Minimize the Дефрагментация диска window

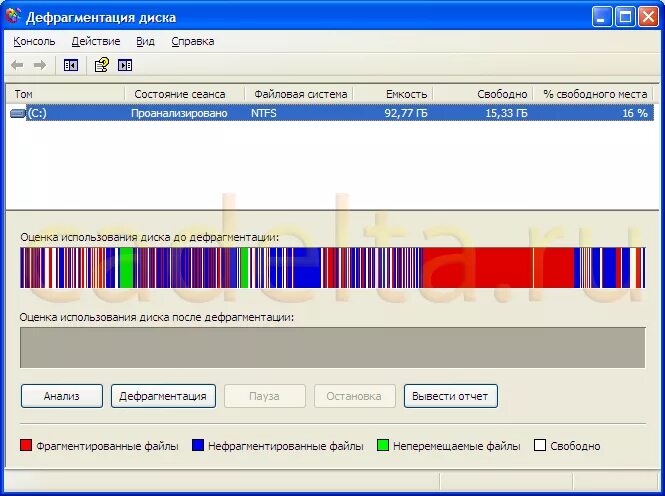coord(602,17)
